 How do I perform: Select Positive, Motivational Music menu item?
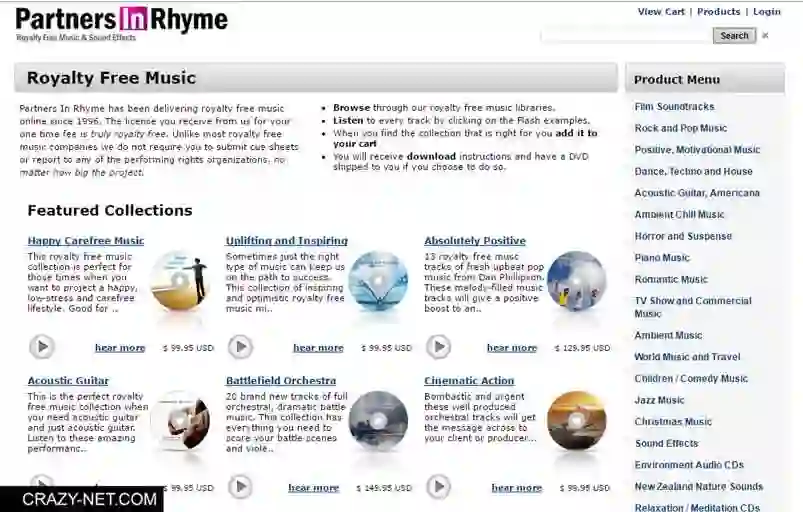[x=697, y=150]
